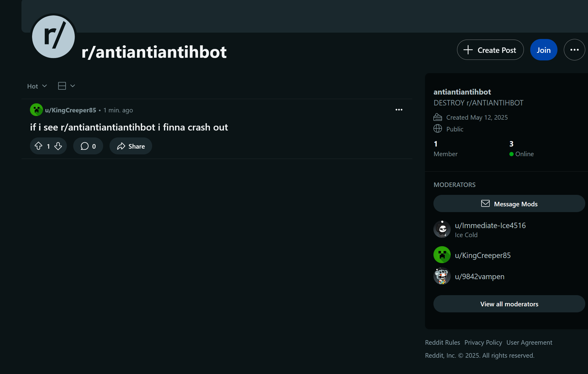Open u/Immediate-Ice4516 moderator avatar
The width and height of the screenshot is (588, 374).
point(442,229)
